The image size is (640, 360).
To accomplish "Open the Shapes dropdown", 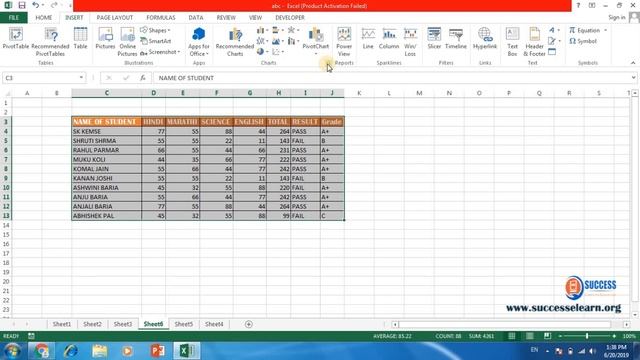I will (155, 30).
